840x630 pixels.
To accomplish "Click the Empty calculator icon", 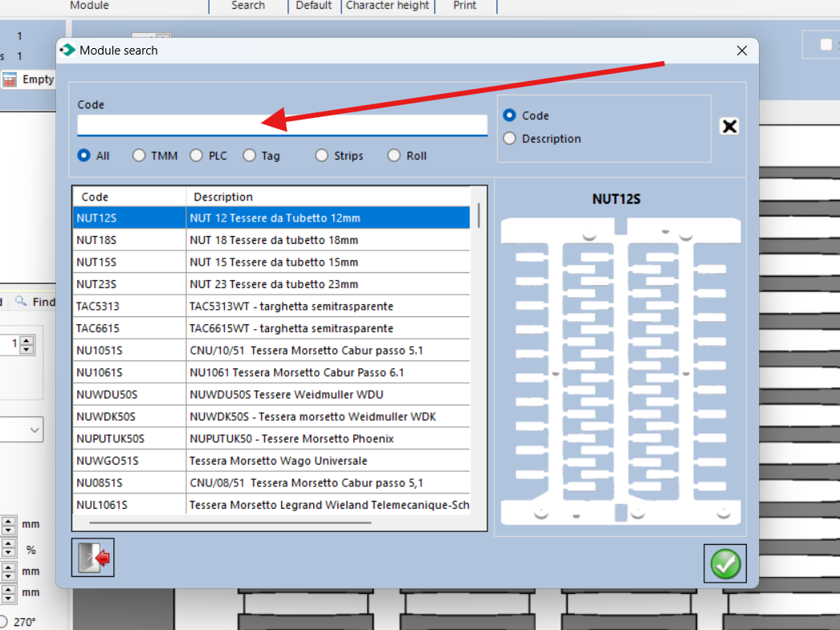I will 10,79.
